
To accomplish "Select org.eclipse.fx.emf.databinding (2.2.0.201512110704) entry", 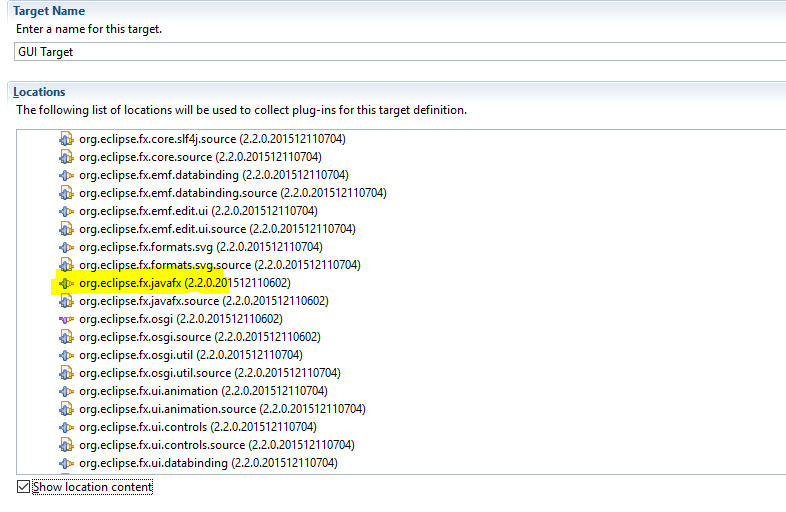I will [214, 175].
